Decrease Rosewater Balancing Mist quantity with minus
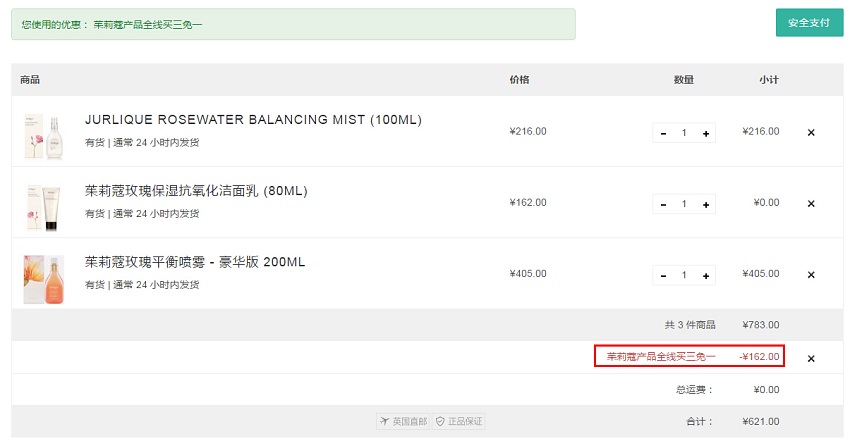The image size is (850, 441). pos(663,133)
